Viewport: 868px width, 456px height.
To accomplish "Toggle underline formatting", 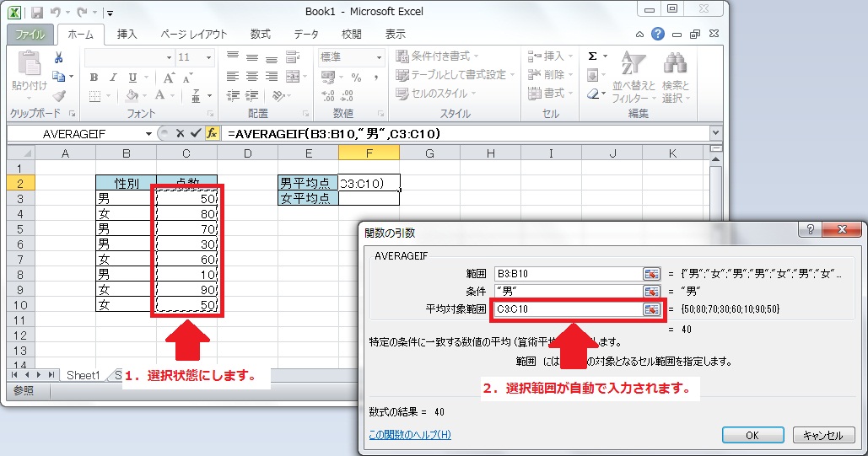I will (132, 78).
